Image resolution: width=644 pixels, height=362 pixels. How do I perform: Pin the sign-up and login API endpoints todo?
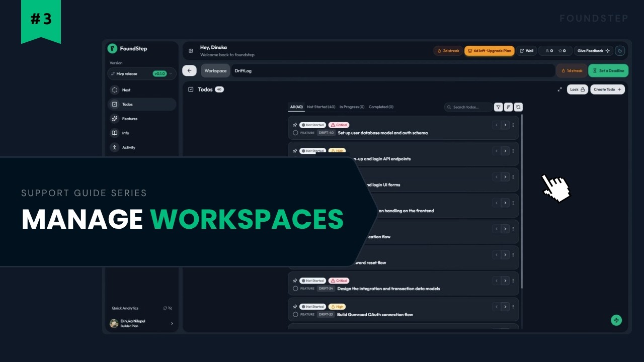tap(295, 151)
